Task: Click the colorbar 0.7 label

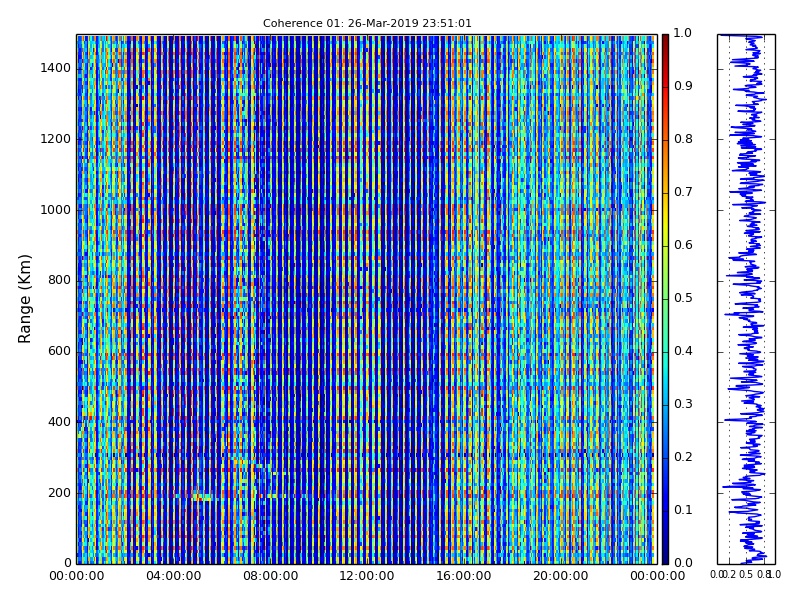Action: (683, 192)
